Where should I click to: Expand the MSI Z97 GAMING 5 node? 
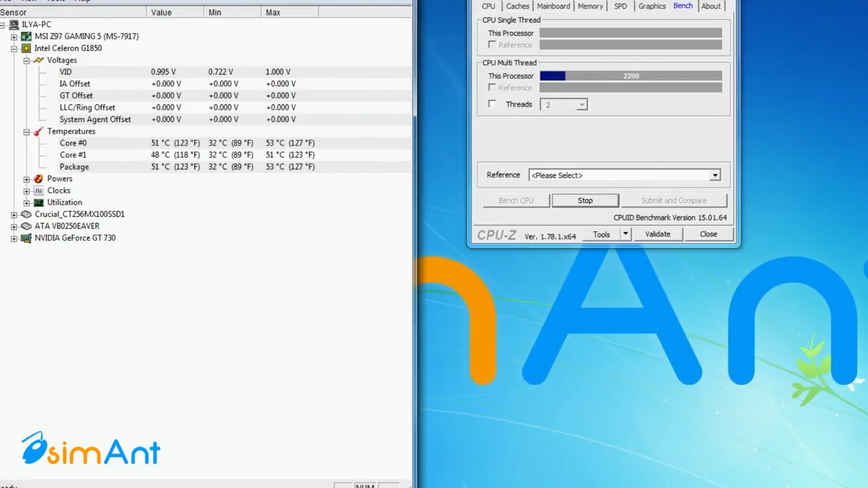14,37
